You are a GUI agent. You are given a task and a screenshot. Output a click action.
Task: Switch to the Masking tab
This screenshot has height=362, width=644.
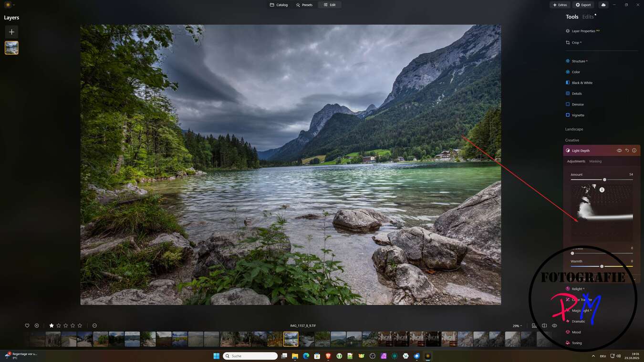(x=595, y=161)
